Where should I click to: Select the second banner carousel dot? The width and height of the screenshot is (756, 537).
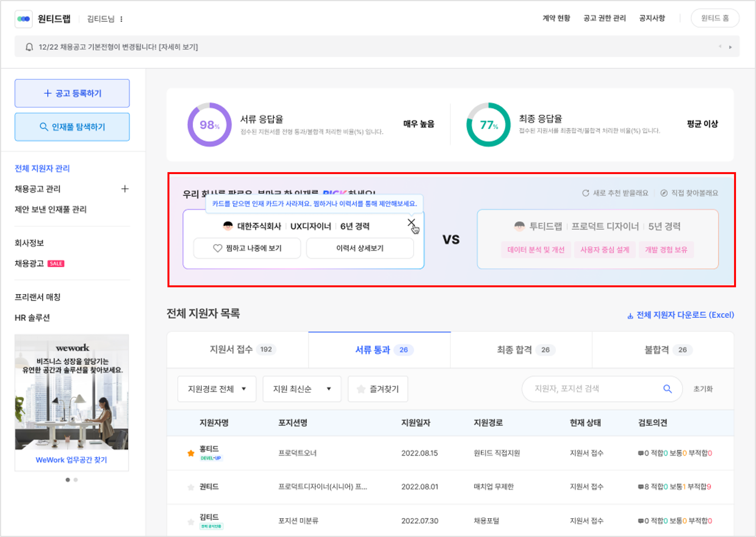coord(76,479)
